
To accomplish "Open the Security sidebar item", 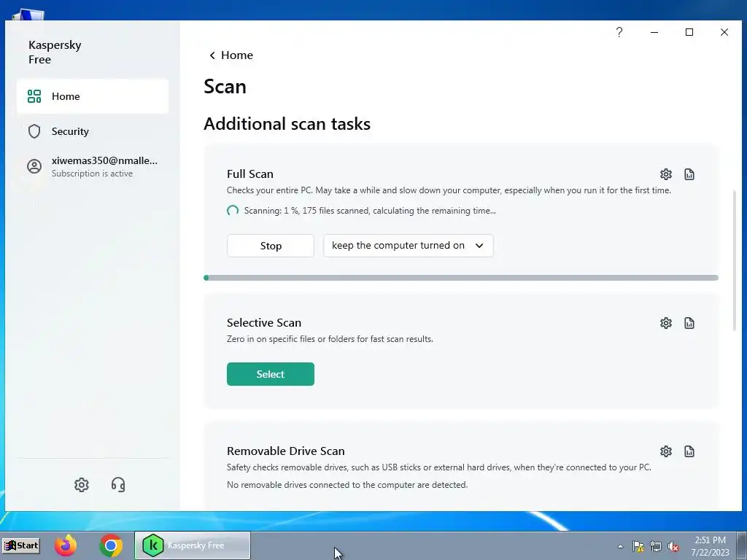I will (93, 131).
